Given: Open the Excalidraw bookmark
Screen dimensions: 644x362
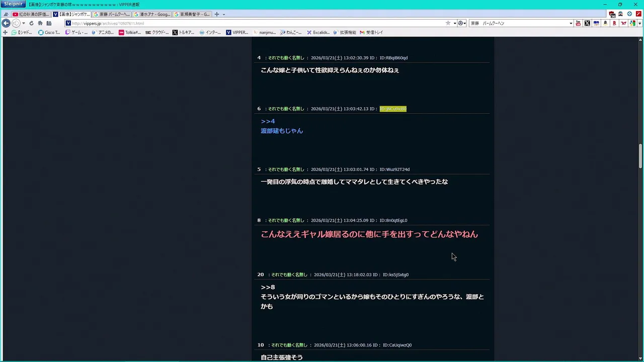Looking at the screenshot, I should (x=318, y=32).
